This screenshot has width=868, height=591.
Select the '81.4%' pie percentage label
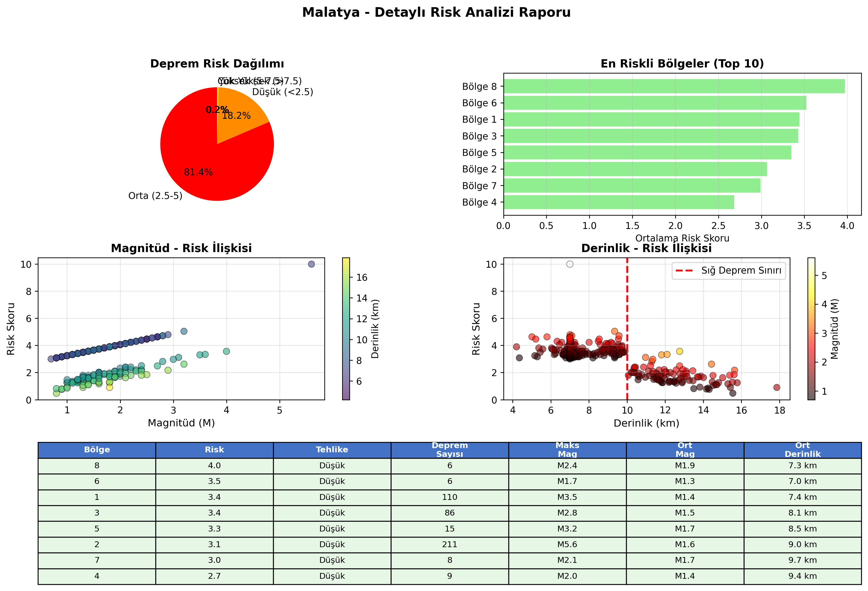click(198, 172)
